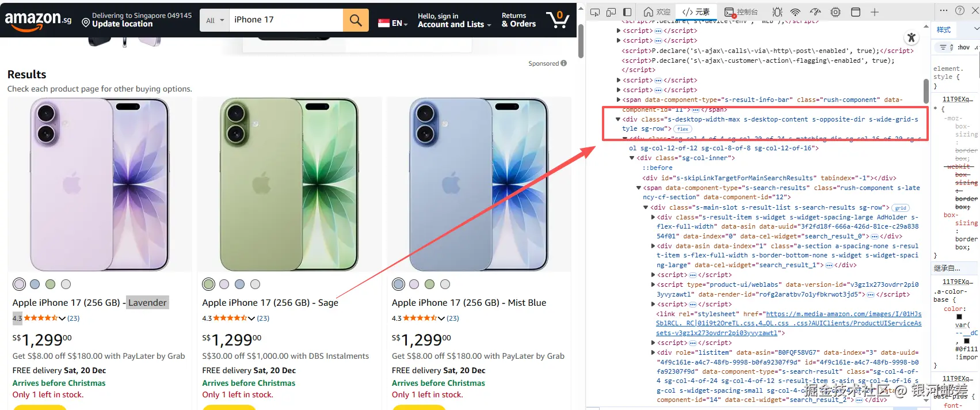Open the Sources panel bug icon
The width and height of the screenshot is (980, 410).
tap(777, 12)
